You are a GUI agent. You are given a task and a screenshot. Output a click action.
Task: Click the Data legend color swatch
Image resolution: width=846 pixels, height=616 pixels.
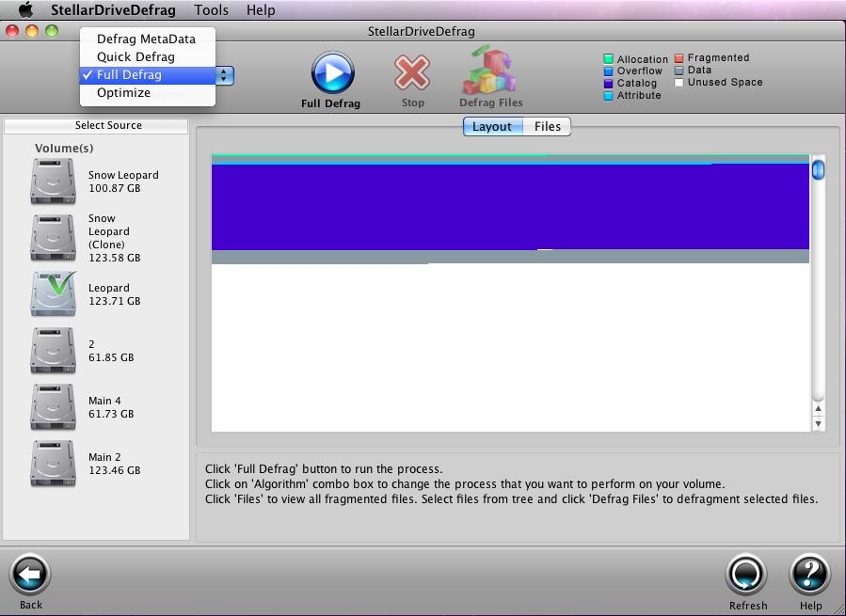(x=678, y=71)
